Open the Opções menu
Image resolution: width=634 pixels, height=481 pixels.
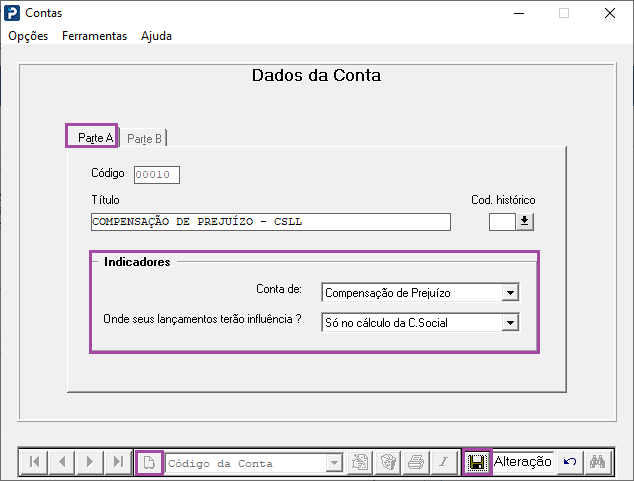pos(28,36)
